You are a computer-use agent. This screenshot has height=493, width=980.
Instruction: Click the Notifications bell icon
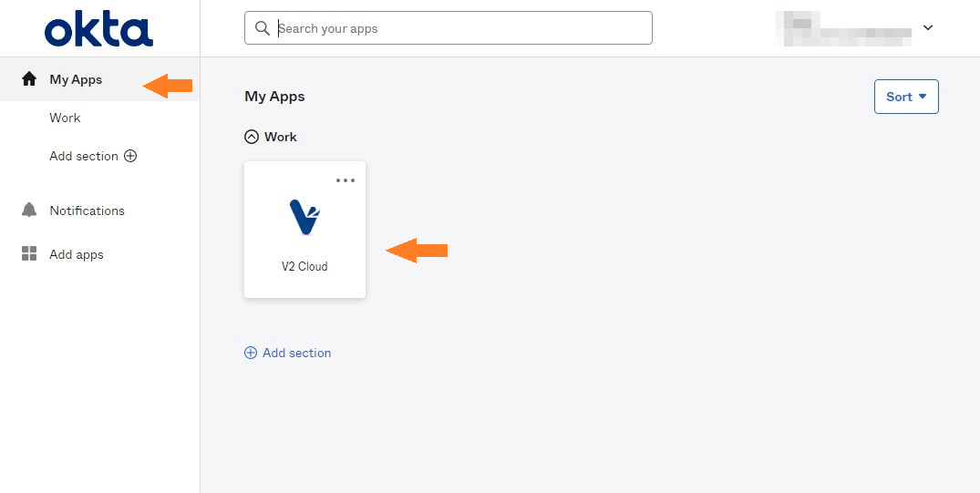[x=29, y=211]
